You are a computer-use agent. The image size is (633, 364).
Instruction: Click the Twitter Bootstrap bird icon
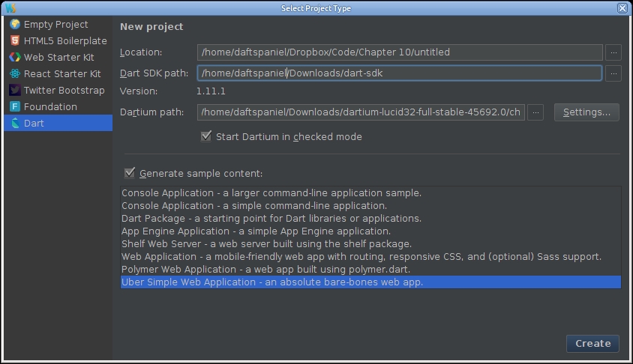(15, 91)
